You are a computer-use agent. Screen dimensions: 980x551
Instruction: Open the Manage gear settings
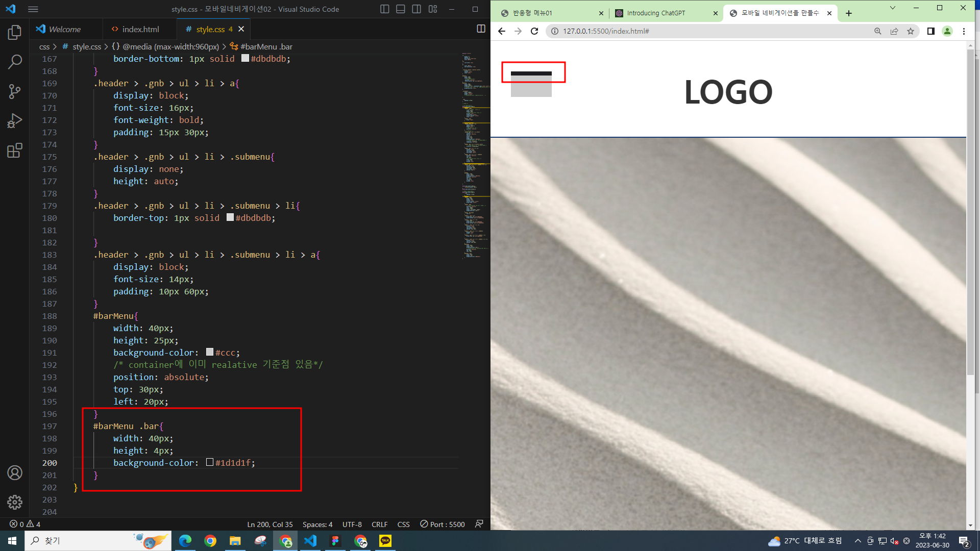(15, 503)
